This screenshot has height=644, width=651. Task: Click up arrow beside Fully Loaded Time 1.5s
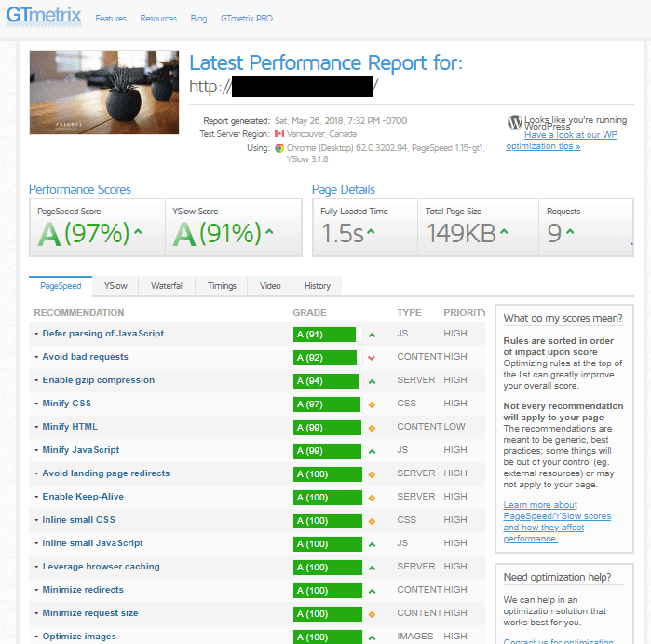(371, 232)
